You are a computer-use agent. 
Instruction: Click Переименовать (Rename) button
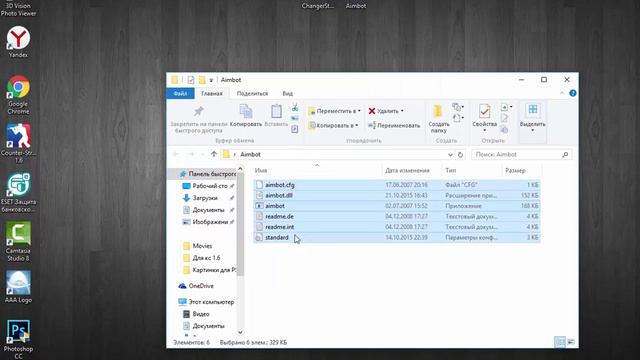tap(394, 126)
